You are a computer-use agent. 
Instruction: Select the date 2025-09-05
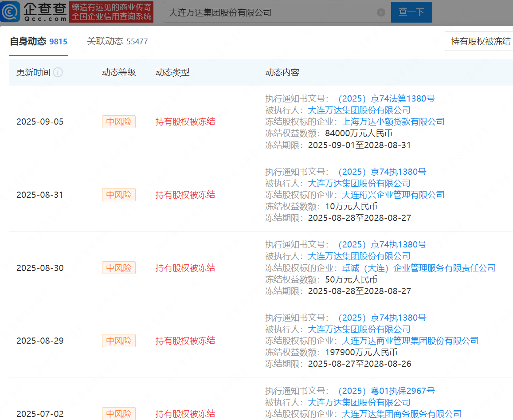40,122
